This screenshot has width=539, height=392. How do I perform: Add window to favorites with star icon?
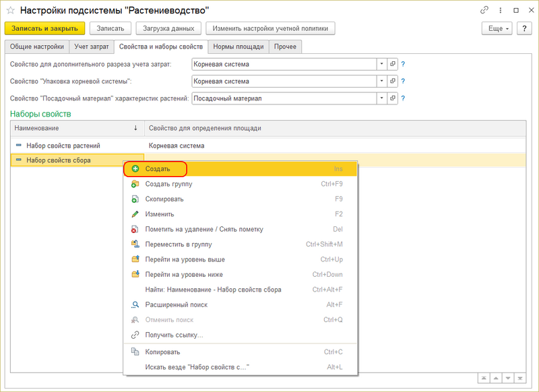pos(11,10)
